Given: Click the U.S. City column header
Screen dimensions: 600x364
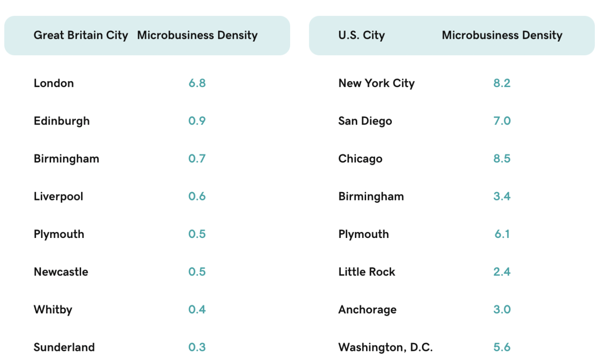Looking at the screenshot, I should (361, 36).
